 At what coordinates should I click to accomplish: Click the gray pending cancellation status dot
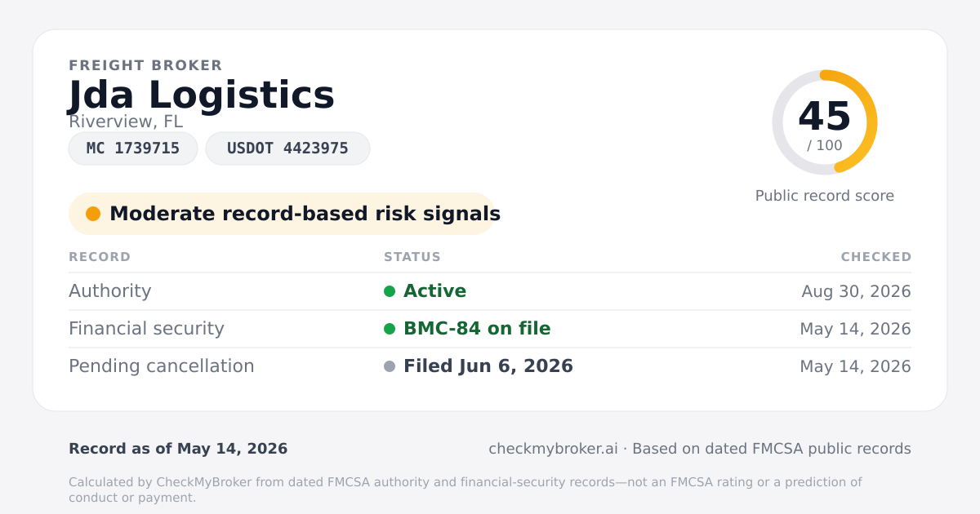390,366
